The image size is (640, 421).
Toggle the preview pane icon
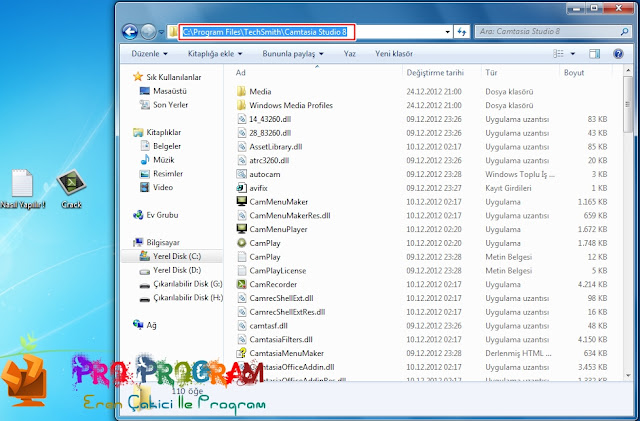pyautogui.click(x=595, y=53)
